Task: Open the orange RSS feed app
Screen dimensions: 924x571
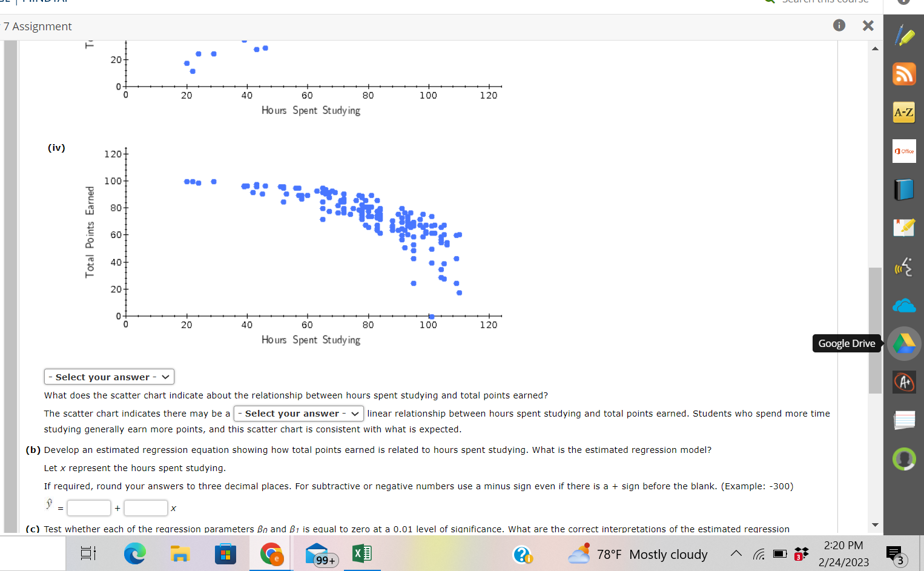Action: (x=904, y=74)
